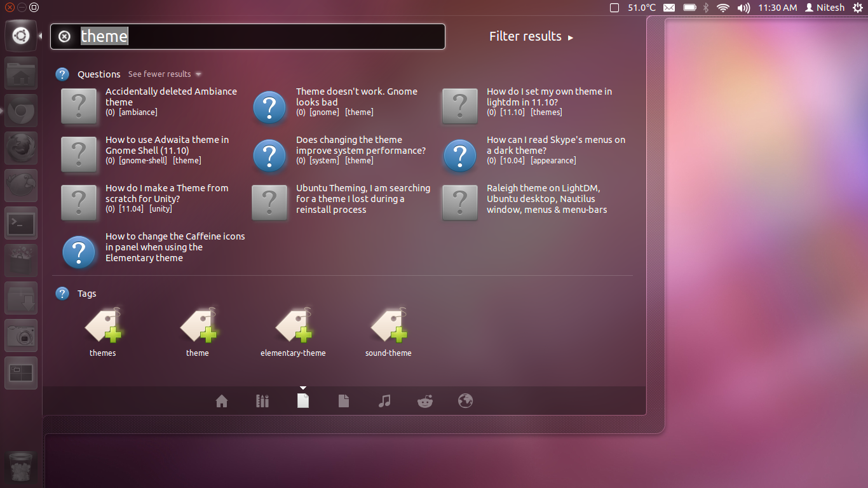Click the Ubuntu Dash home button in launcher
868x488 pixels.
(x=21, y=36)
